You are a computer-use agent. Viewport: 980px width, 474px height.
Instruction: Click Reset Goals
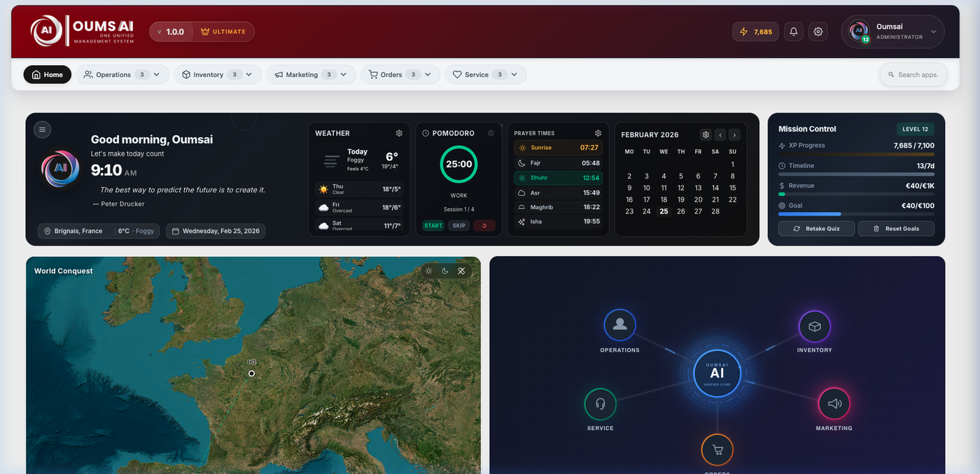(x=897, y=229)
